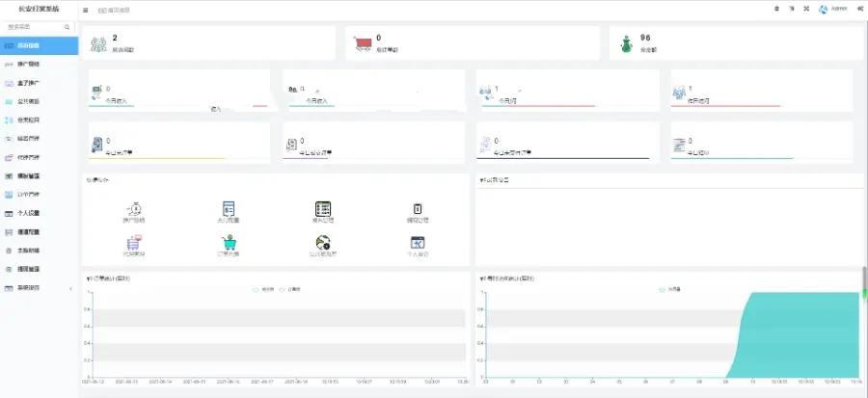The width and height of the screenshot is (868, 398).
Task: Click the hamburger menu icon in header
Action: point(85,10)
